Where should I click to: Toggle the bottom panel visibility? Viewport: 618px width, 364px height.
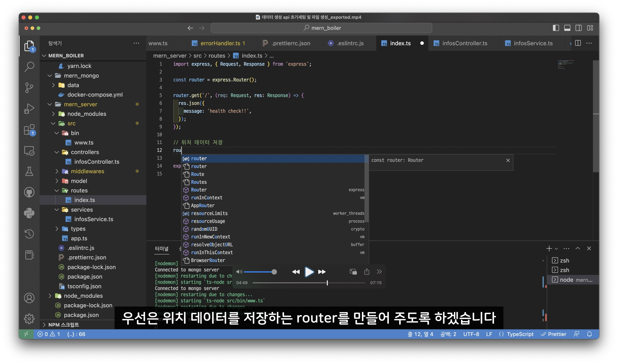coord(567,28)
